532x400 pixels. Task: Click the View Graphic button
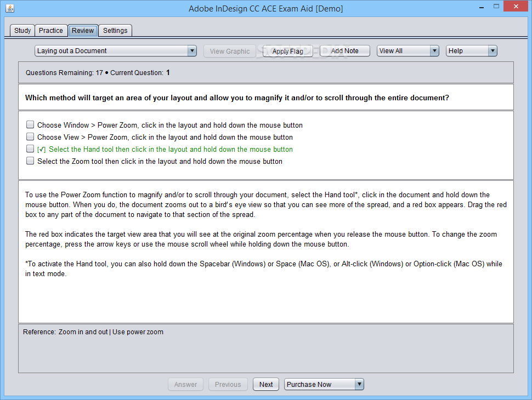pyautogui.click(x=230, y=51)
